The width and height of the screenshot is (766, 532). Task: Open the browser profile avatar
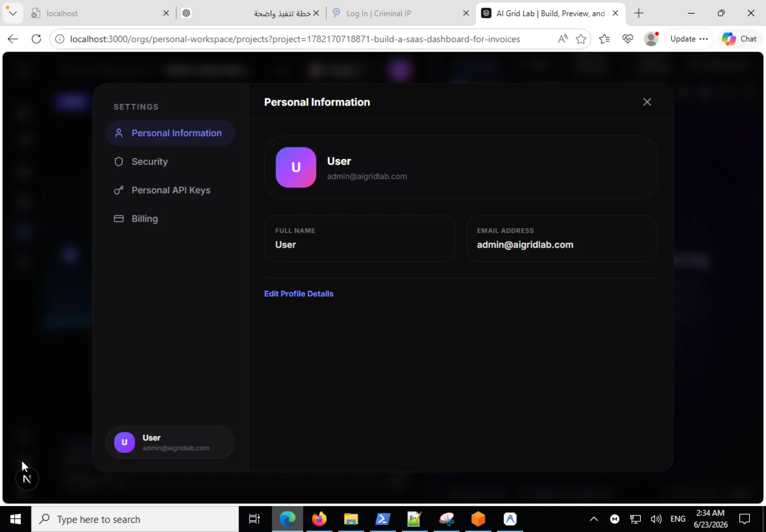tap(651, 39)
